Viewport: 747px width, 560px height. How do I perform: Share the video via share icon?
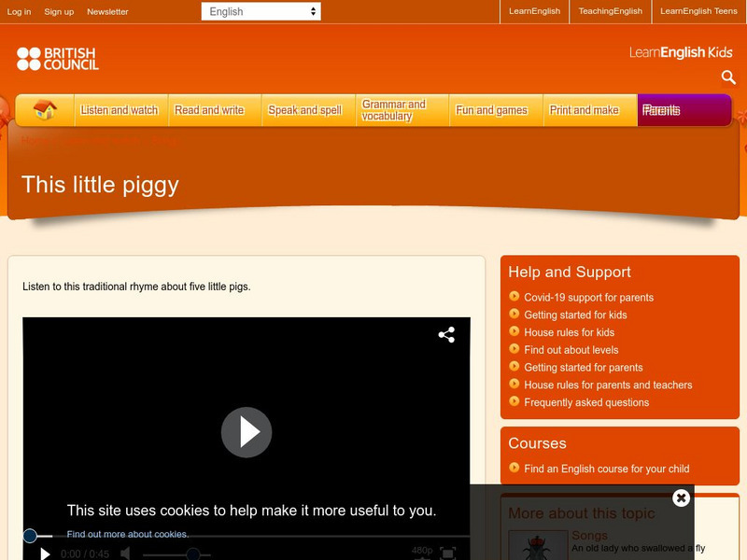(446, 335)
